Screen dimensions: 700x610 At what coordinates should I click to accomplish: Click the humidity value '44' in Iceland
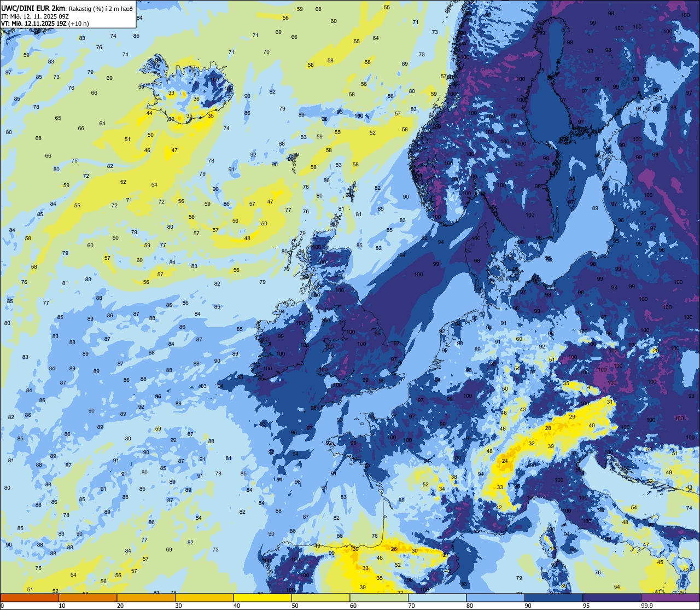pyautogui.click(x=149, y=113)
